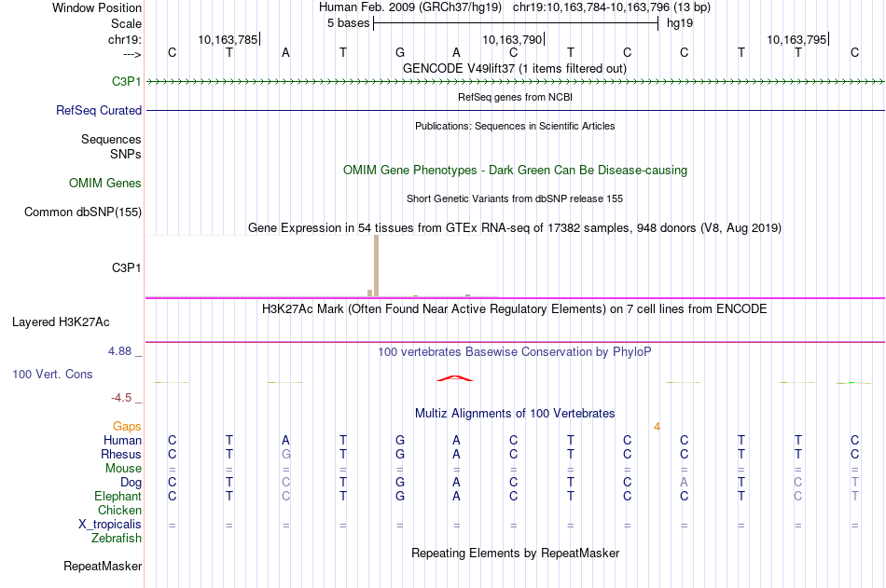Click the green C3P1 GENCODE track label
This screenshot has height=588, width=886.
tap(127, 81)
